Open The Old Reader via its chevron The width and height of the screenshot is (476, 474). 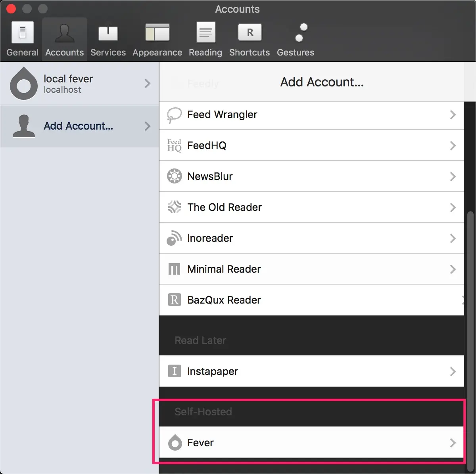point(453,207)
